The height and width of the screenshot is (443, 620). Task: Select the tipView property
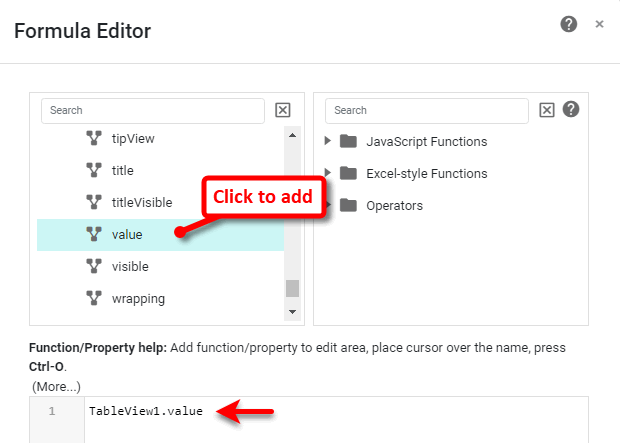133,139
